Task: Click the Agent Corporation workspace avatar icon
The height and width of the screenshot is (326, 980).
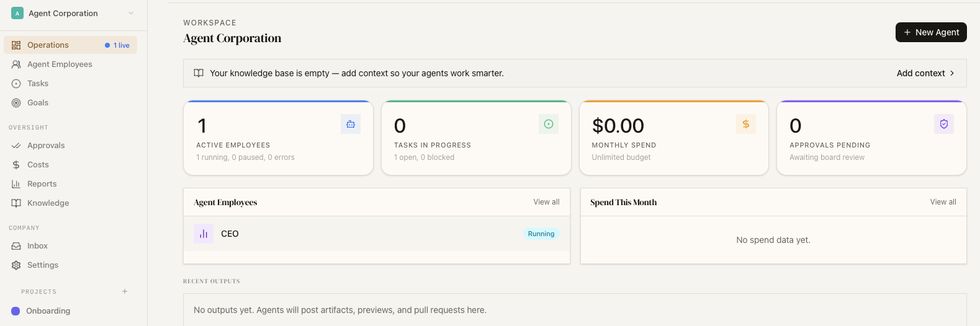Action: pyautogui.click(x=17, y=13)
